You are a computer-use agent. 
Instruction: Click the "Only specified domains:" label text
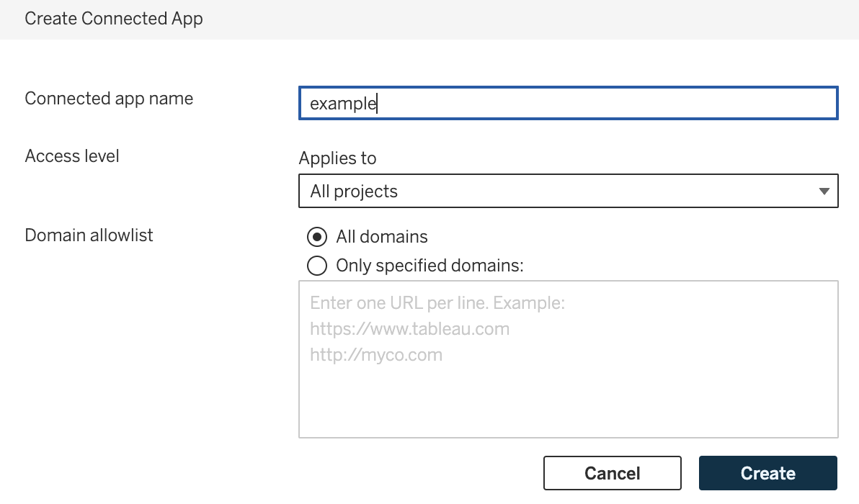pyautogui.click(x=429, y=266)
